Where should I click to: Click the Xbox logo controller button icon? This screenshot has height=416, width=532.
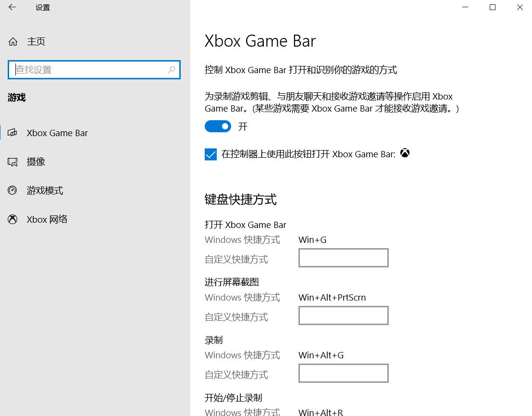[405, 153]
